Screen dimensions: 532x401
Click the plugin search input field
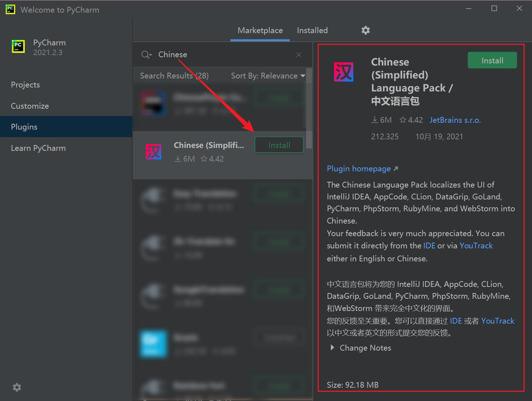223,55
